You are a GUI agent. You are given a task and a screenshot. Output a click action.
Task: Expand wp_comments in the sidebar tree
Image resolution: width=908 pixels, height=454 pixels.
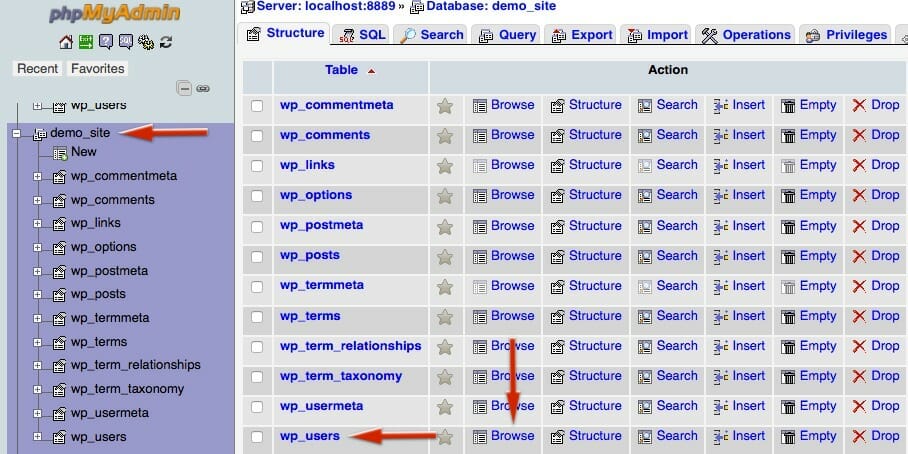point(38,200)
